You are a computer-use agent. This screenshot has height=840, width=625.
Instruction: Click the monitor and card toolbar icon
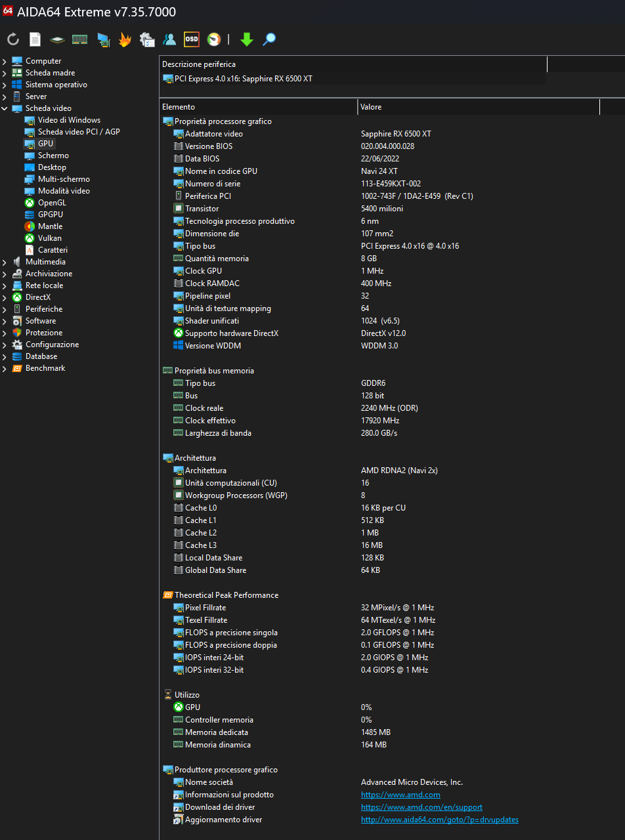tap(103, 39)
